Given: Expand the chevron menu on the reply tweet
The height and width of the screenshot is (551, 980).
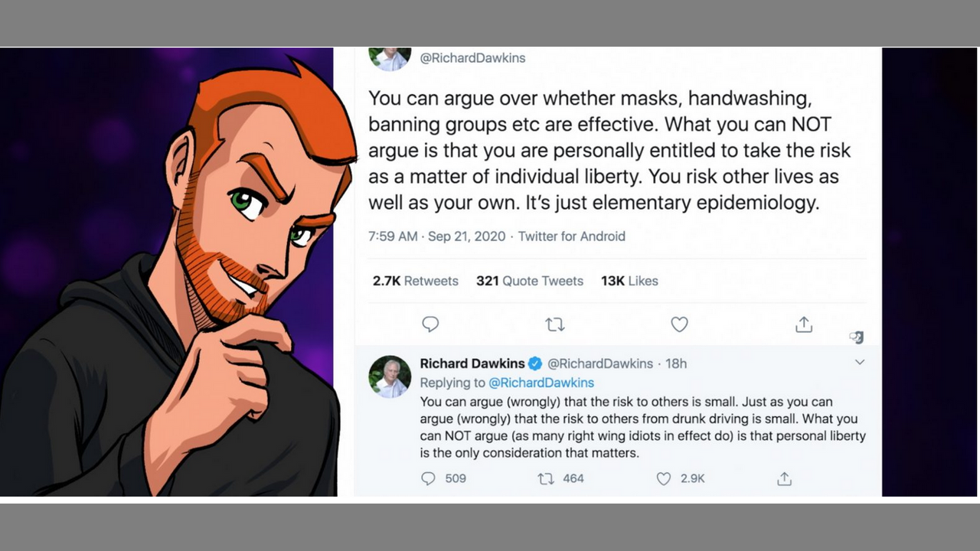Looking at the screenshot, I should click(x=860, y=362).
